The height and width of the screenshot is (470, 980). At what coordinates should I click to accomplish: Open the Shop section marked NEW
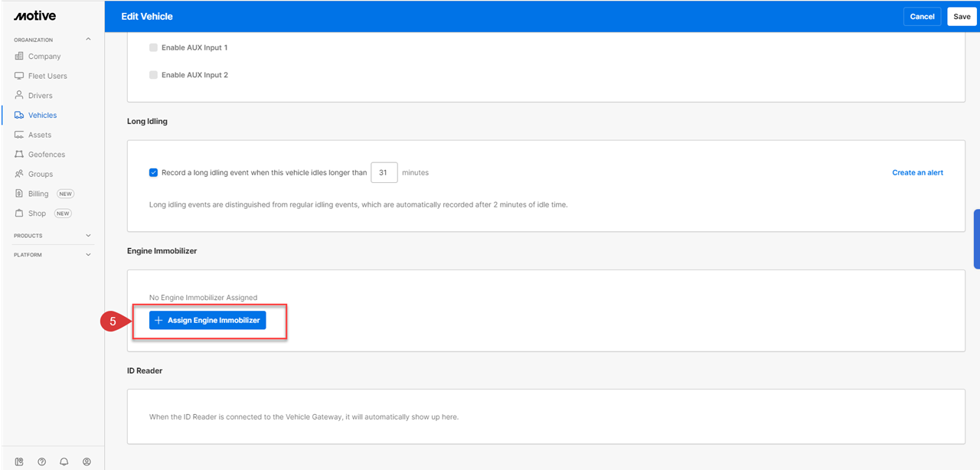click(34, 213)
